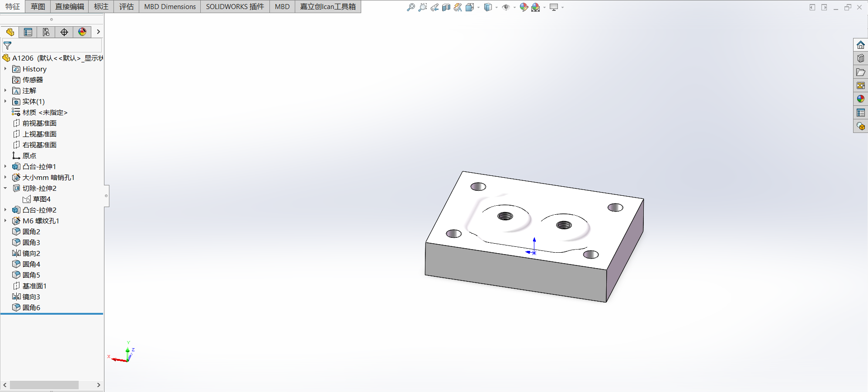Open the SOLIDWORKS 插件 tab
The height and width of the screenshot is (392, 868).
(x=235, y=6)
